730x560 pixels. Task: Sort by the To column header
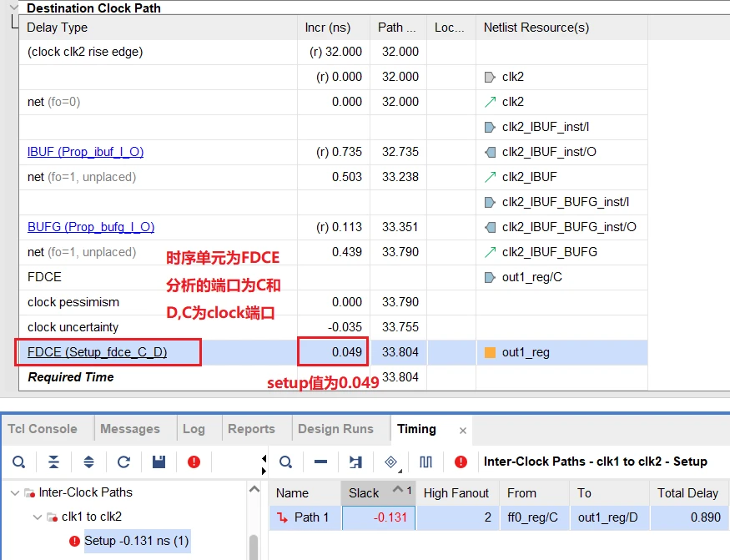pos(609,493)
